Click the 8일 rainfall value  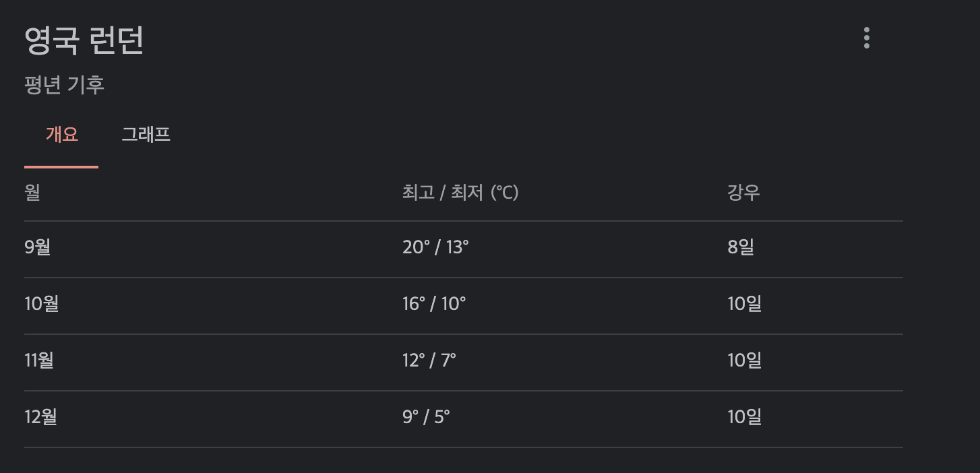click(x=741, y=247)
